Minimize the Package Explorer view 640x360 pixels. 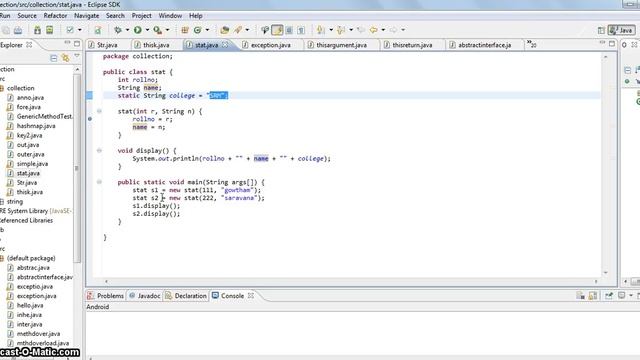[67, 43]
